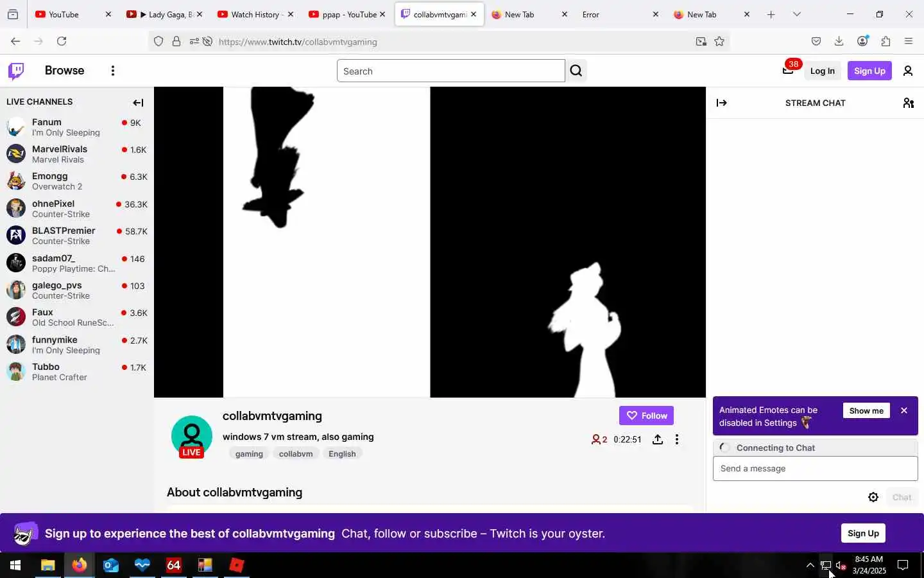Open the three-dot more menu beside Browse
Screen dimensions: 924x578
tap(113, 71)
